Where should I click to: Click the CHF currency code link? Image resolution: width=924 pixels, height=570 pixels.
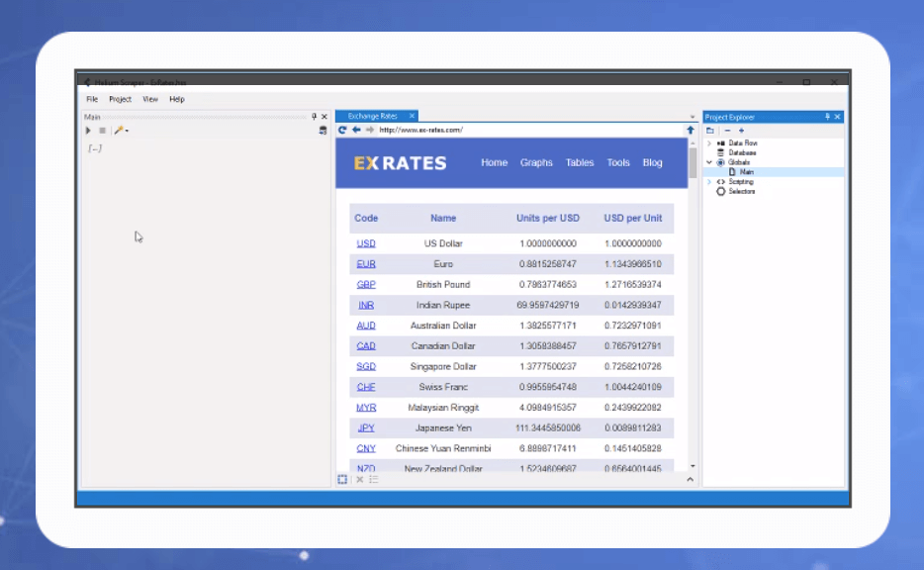366,387
